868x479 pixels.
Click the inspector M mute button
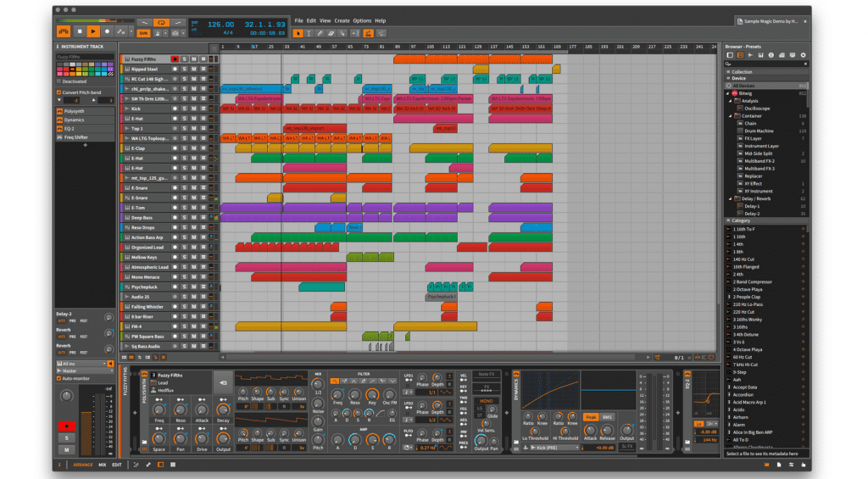point(66,449)
